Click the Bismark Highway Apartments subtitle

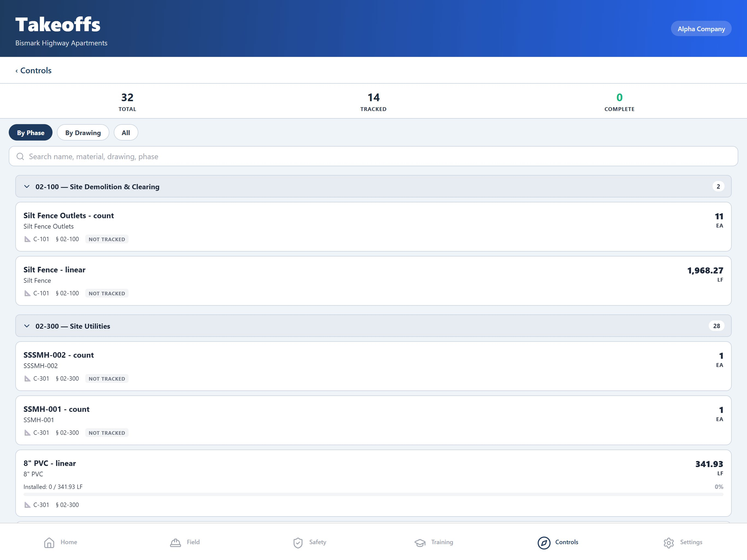[x=61, y=43]
